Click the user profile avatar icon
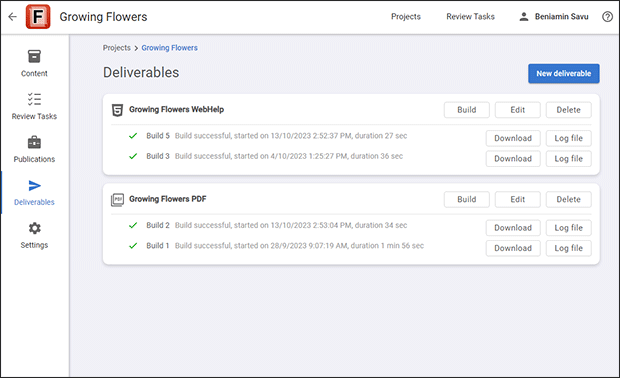The image size is (620, 378). (524, 17)
